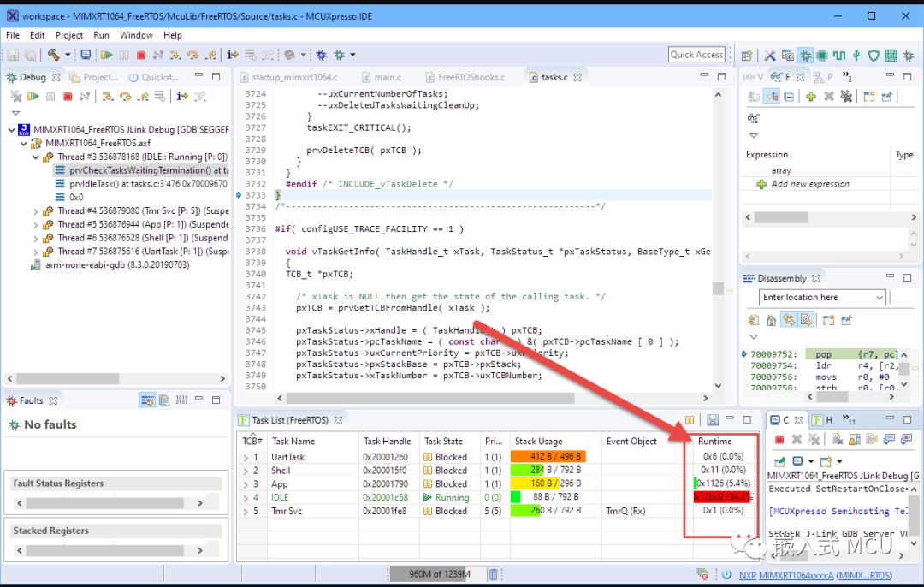Open the Build hammer dropdown arrow
This screenshot has height=587, width=924.
(x=68, y=55)
